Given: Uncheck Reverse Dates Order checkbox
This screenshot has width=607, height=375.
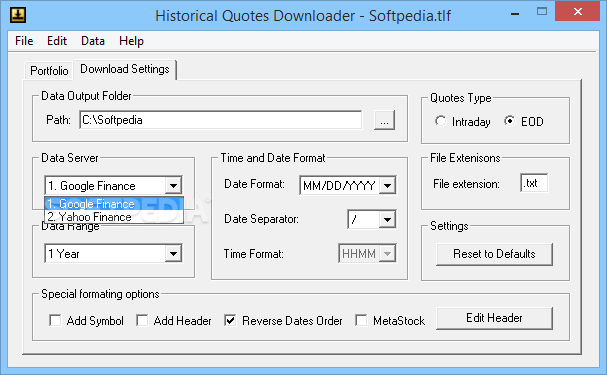Looking at the screenshot, I should [x=230, y=320].
